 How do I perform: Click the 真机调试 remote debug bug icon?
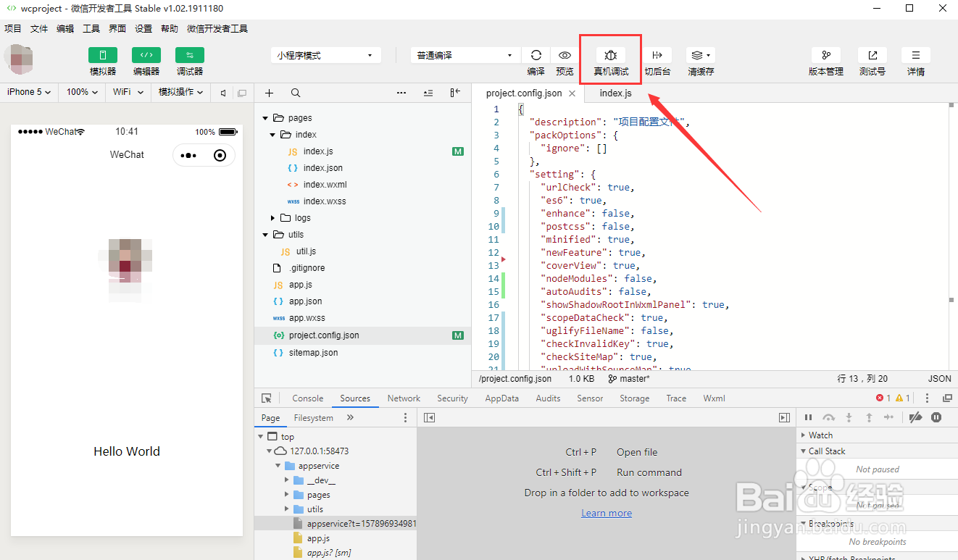[611, 55]
